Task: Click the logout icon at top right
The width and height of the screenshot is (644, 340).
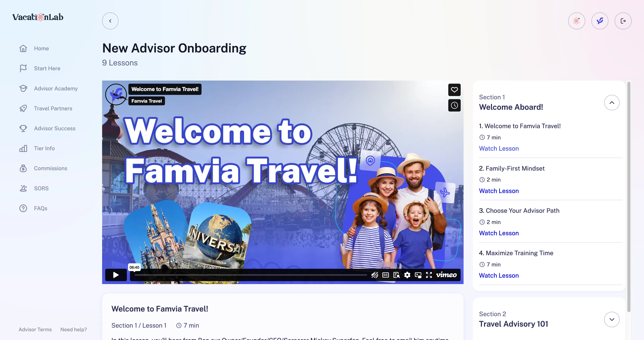Action: [623, 21]
